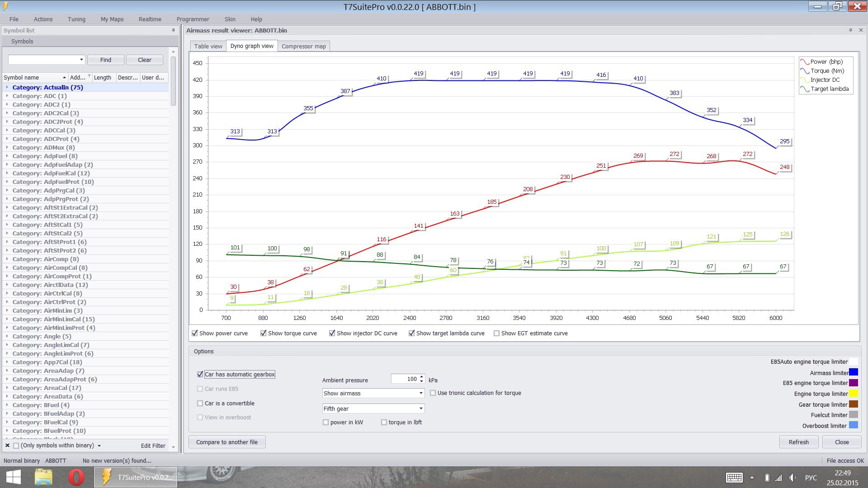Expand Category: ActualIn (75)
The width and height of the screenshot is (868, 488).
point(7,87)
